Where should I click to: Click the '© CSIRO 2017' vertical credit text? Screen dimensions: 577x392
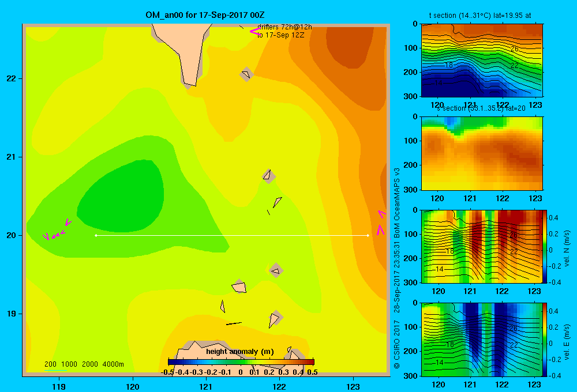click(x=397, y=345)
